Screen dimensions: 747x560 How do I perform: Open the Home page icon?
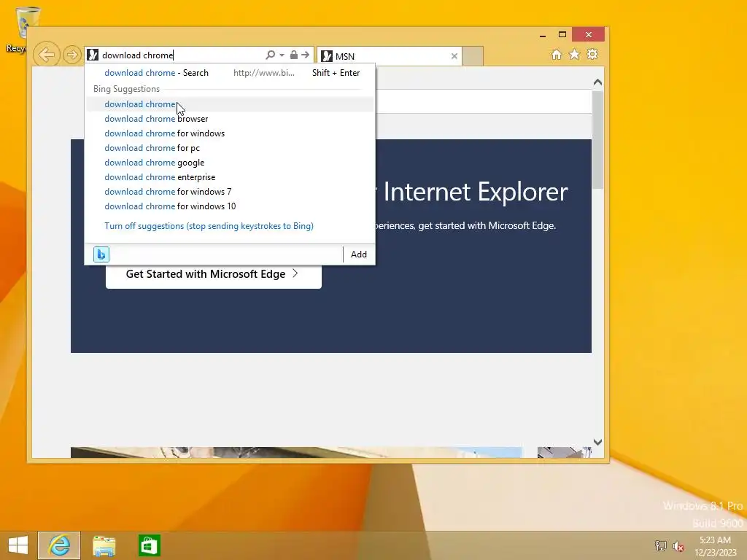click(x=557, y=54)
